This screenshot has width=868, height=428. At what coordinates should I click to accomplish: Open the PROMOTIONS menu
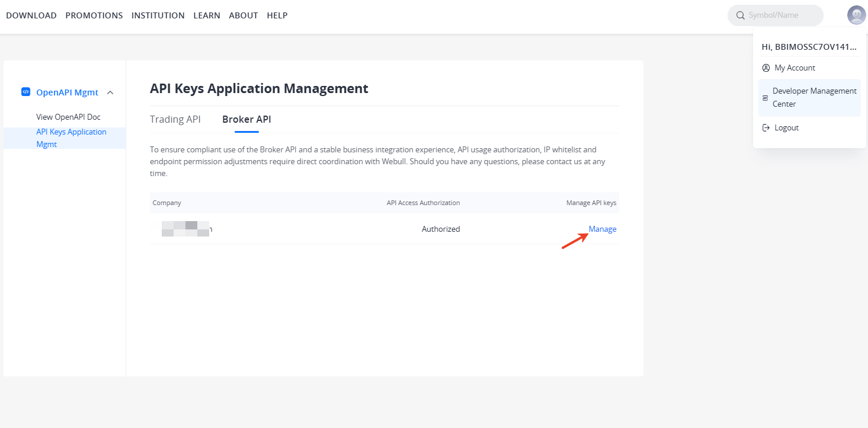[94, 15]
